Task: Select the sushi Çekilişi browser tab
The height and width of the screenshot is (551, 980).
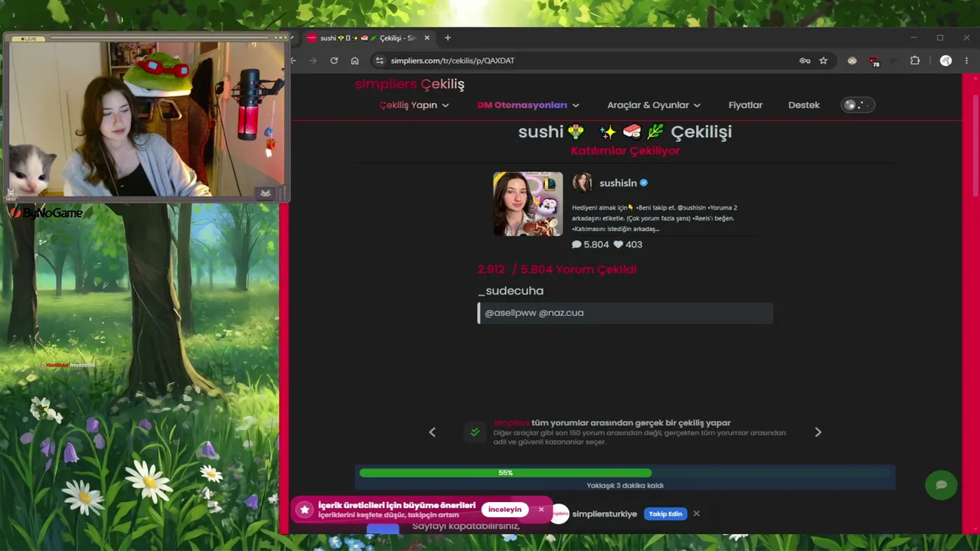Action: coord(368,37)
